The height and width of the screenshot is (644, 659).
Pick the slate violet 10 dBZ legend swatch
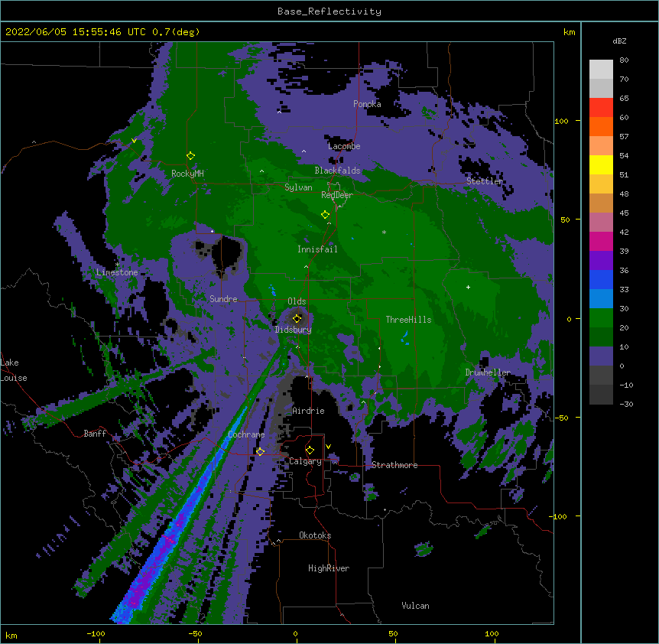pyautogui.click(x=601, y=356)
